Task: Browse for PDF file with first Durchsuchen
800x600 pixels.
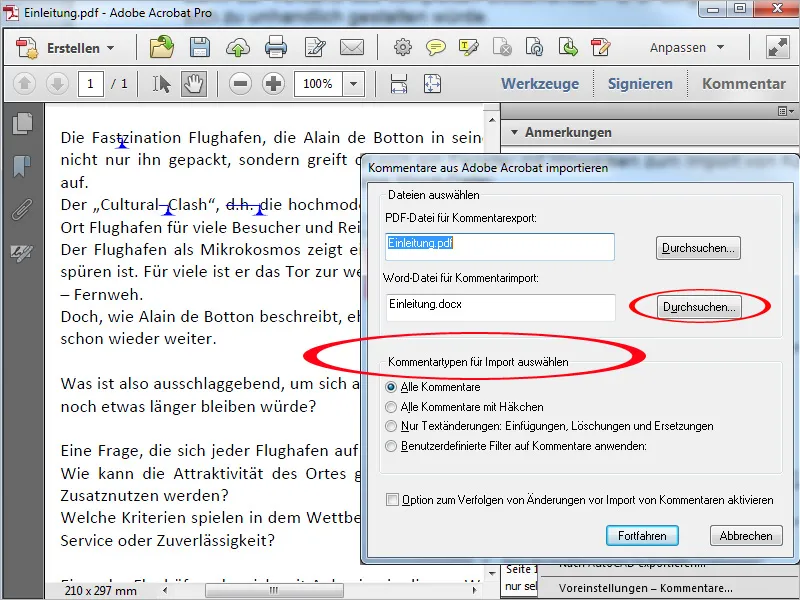Action: click(698, 248)
